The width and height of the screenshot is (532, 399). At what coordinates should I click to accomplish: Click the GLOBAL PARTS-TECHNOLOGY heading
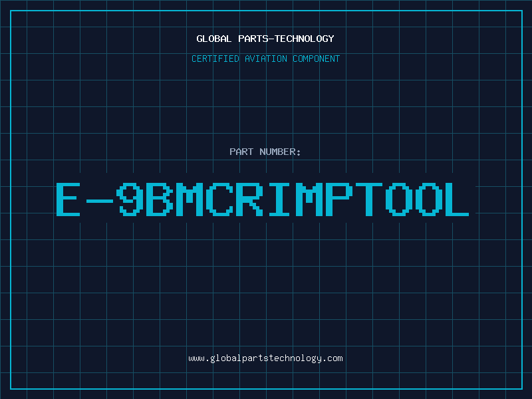point(265,39)
